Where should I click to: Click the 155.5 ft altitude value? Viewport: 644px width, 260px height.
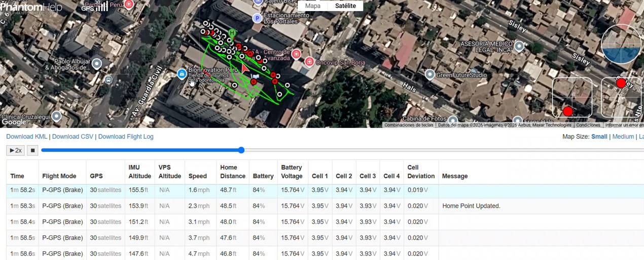tap(138, 190)
